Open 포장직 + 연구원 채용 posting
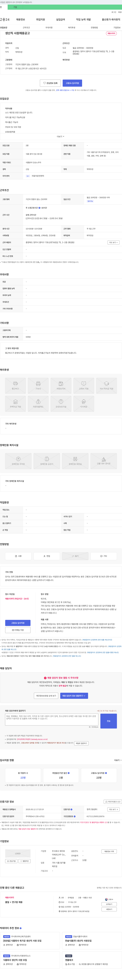 (x=14, y=902)
